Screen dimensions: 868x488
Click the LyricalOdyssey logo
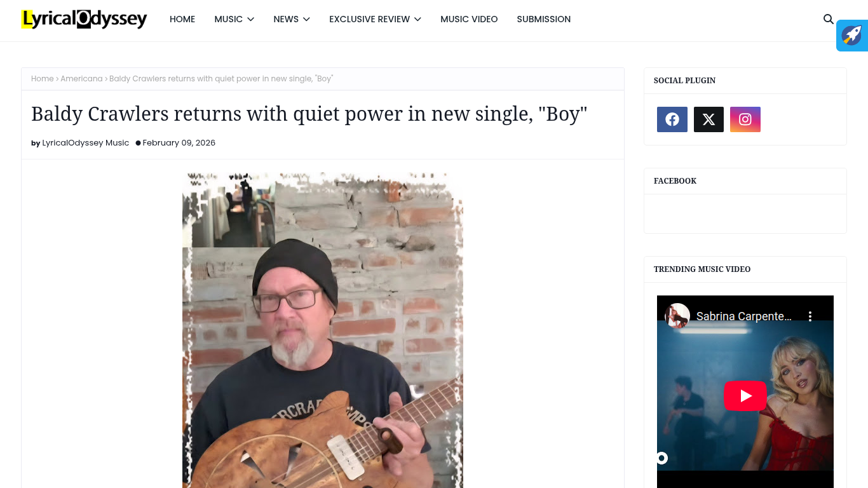(84, 19)
